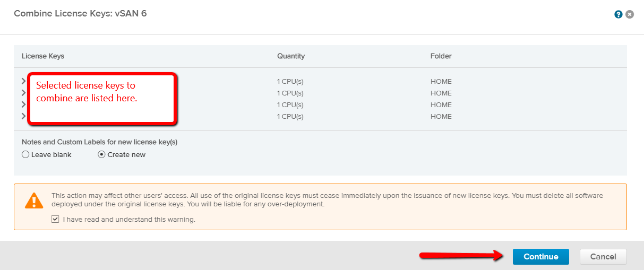Click the first row's HOME folder entry
Viewport: 644px width, 270px height.
(441, 82)
